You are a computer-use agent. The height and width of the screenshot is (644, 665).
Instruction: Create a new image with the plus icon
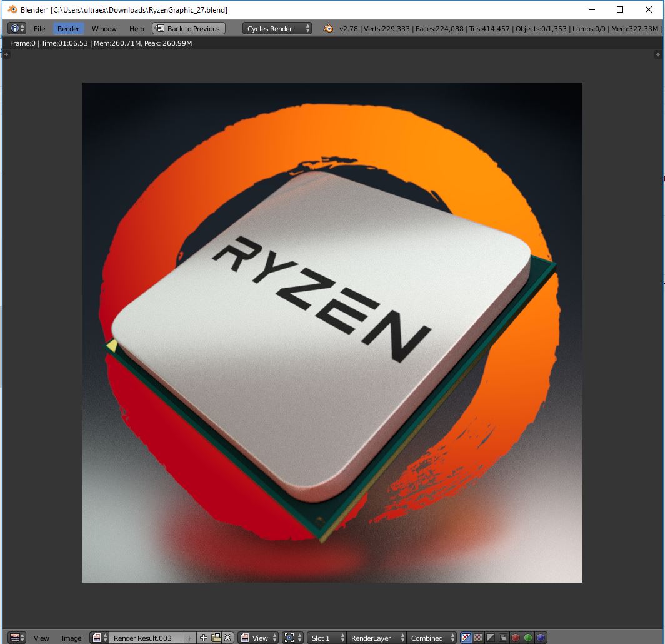click(204, 638)
